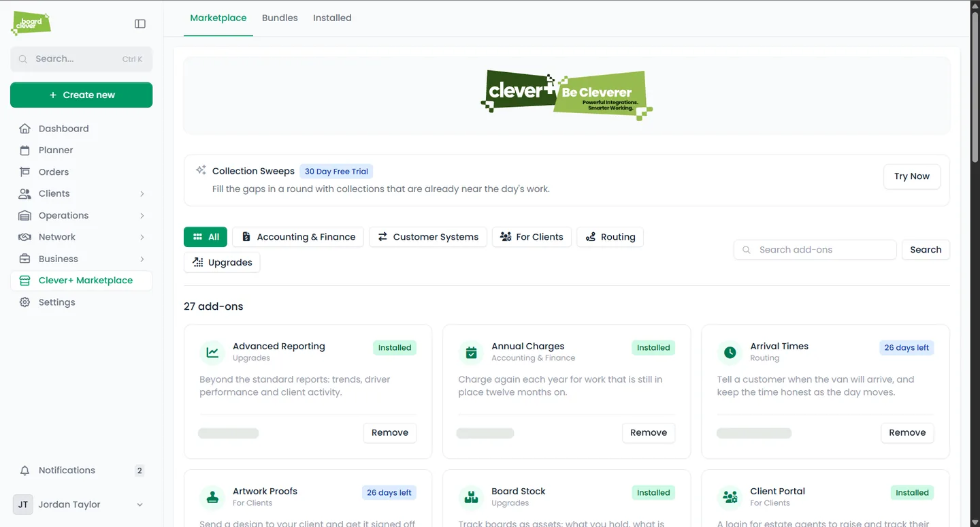Screen dimensions: 980x527
Task: Click the Create new button
Action: point(81,95)
